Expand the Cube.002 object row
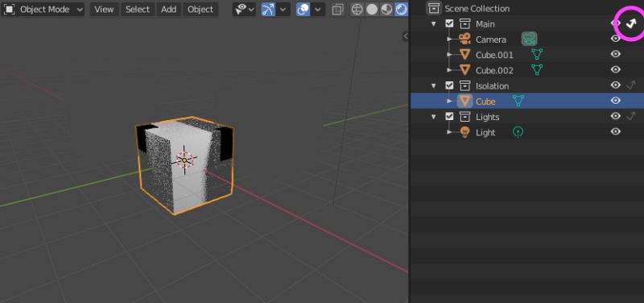This screenshot has width=644, height=303. [x=450, y=70]
